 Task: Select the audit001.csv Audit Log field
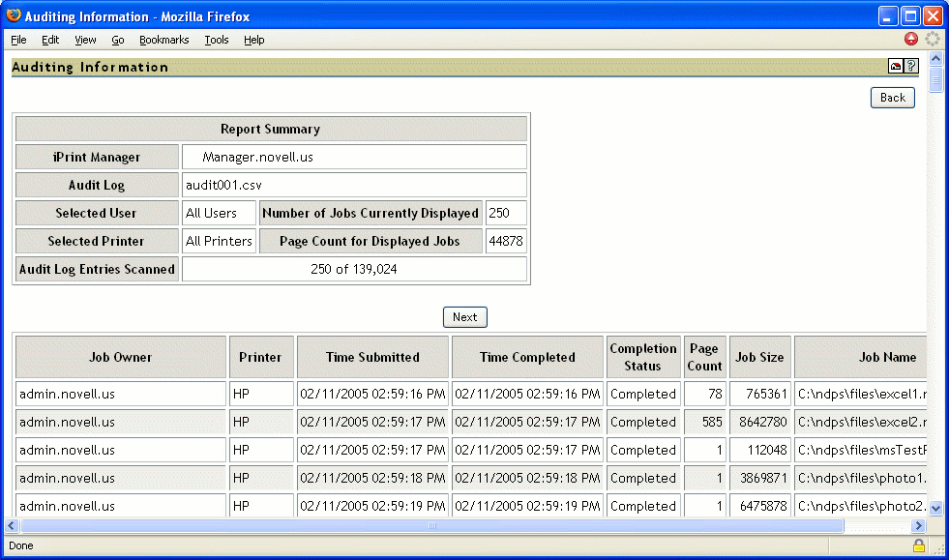point(353,185)
